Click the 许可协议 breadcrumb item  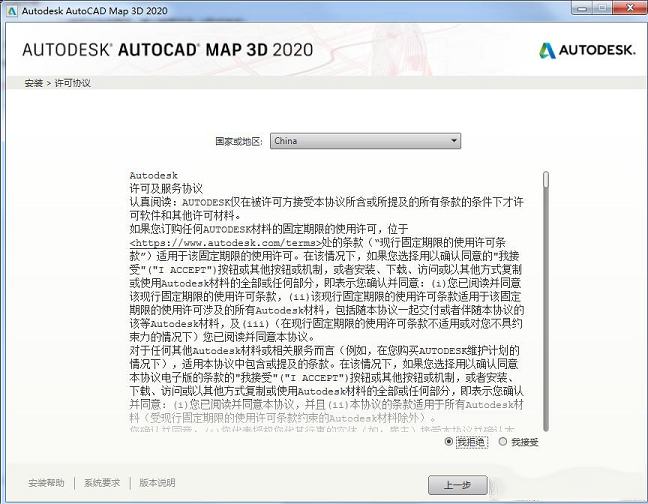tap(72, 83)
